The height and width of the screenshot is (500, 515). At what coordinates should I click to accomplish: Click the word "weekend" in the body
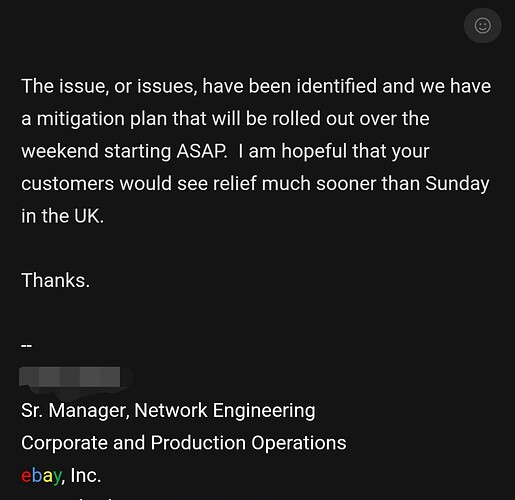60,151
